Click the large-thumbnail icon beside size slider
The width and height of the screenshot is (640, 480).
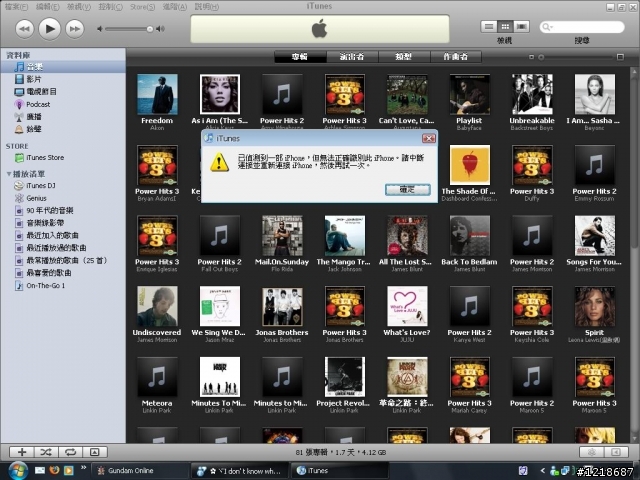click(620, 57)
